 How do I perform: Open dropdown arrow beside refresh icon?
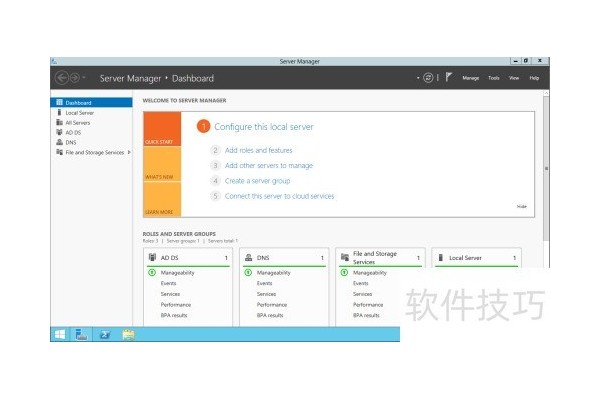coord(418,78)
